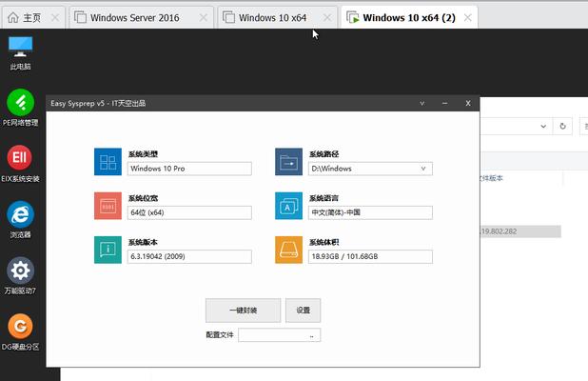This screenshot has width=588, height=381.
Task: Switch to 主页 tab
Action: coord(33,17)
